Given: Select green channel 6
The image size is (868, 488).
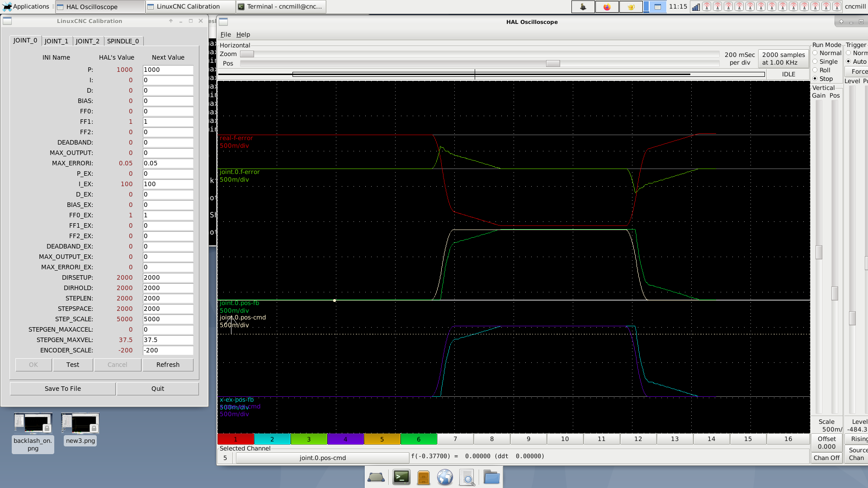Looking at the screenshot, I should 419,439.
